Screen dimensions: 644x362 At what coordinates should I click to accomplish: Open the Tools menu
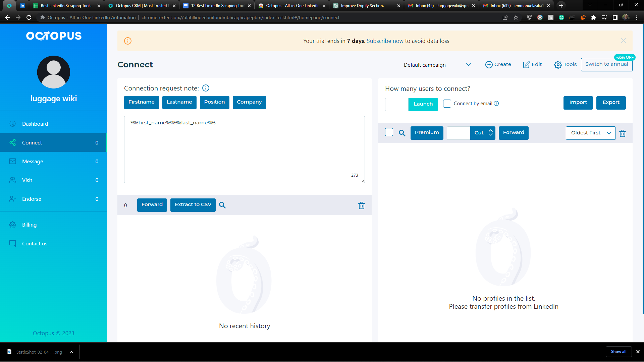click(565, 64)
